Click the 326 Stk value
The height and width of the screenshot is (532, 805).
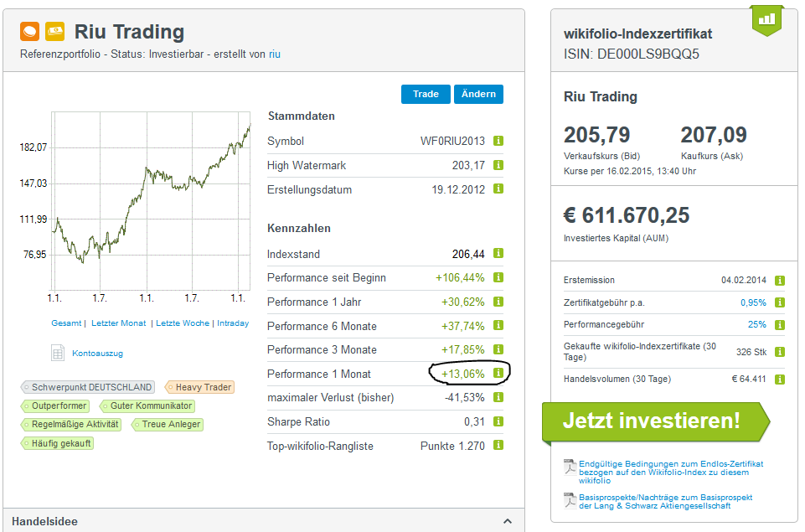pos(751,352)
